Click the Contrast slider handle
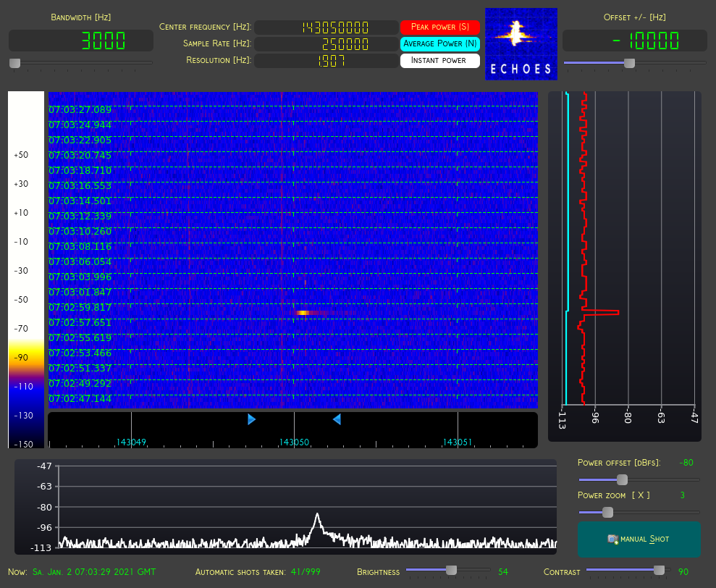716x588 pixels. tap(659, 571)
